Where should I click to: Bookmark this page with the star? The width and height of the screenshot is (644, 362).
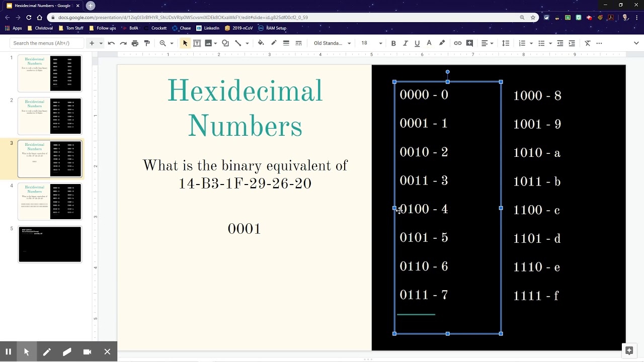[533, 17]
